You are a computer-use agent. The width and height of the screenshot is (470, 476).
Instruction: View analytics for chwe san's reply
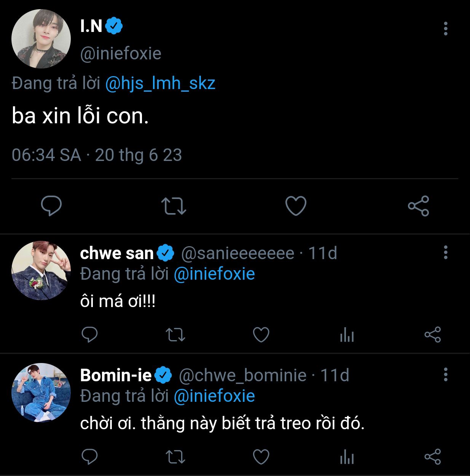(x=347, y=335)
